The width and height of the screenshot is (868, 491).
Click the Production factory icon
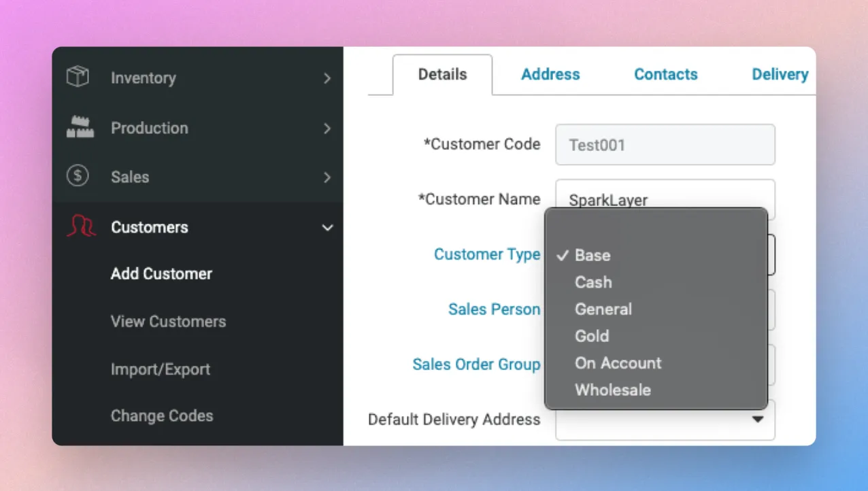pyautogui.click(x=80, y=127)
